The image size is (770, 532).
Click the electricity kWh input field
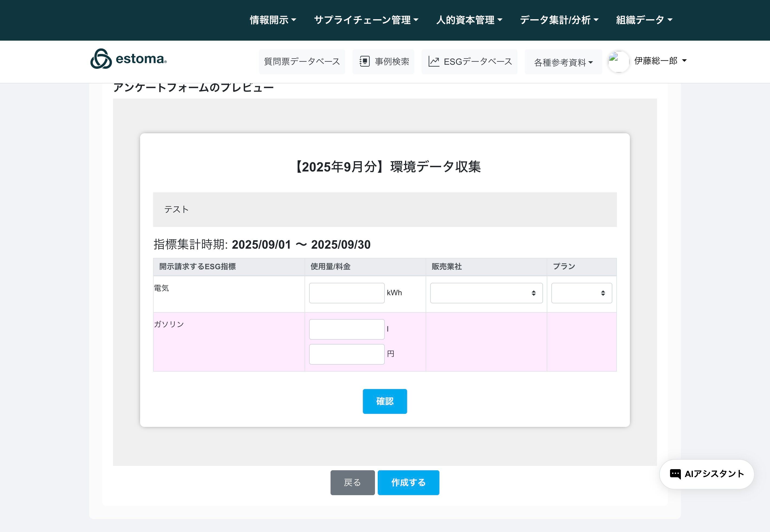click(x=347, y=293)
